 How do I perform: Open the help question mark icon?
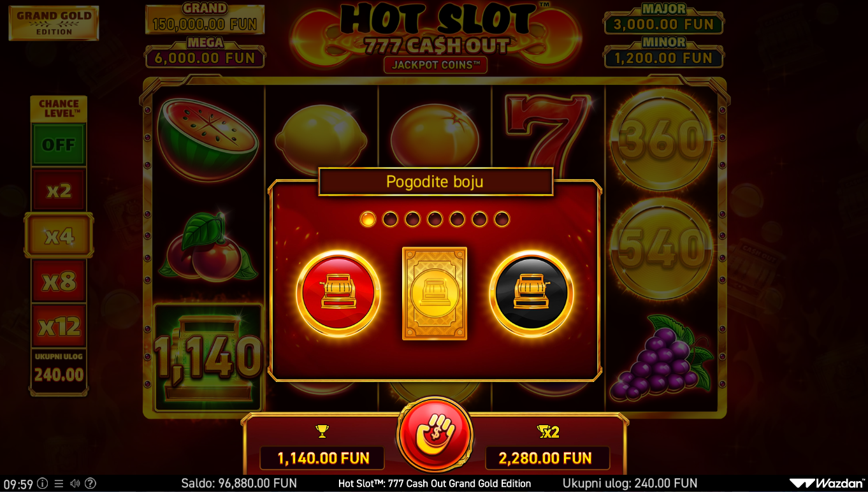tap(90, 484)
